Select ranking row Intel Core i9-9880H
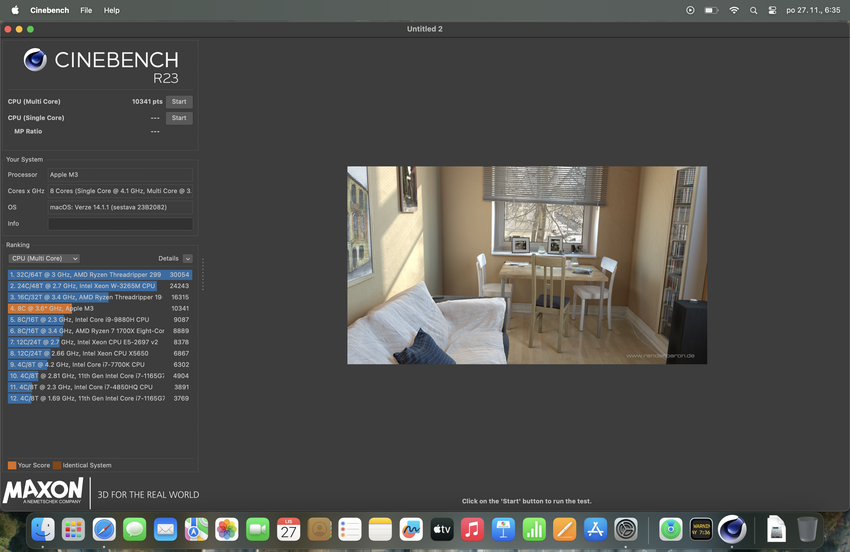This screenshot has height=552, width=850. click(100, 320)
